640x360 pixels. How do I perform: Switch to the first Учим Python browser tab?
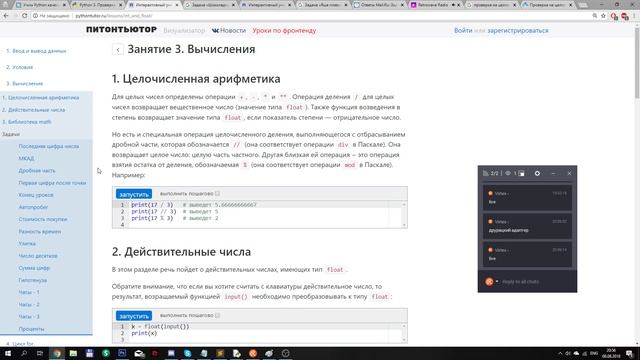coord(41,5)
